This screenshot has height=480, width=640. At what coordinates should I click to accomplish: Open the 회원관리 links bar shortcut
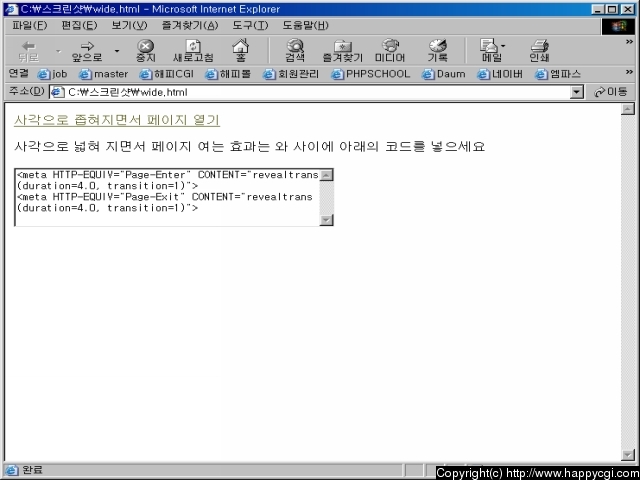[x=291, y=74]
